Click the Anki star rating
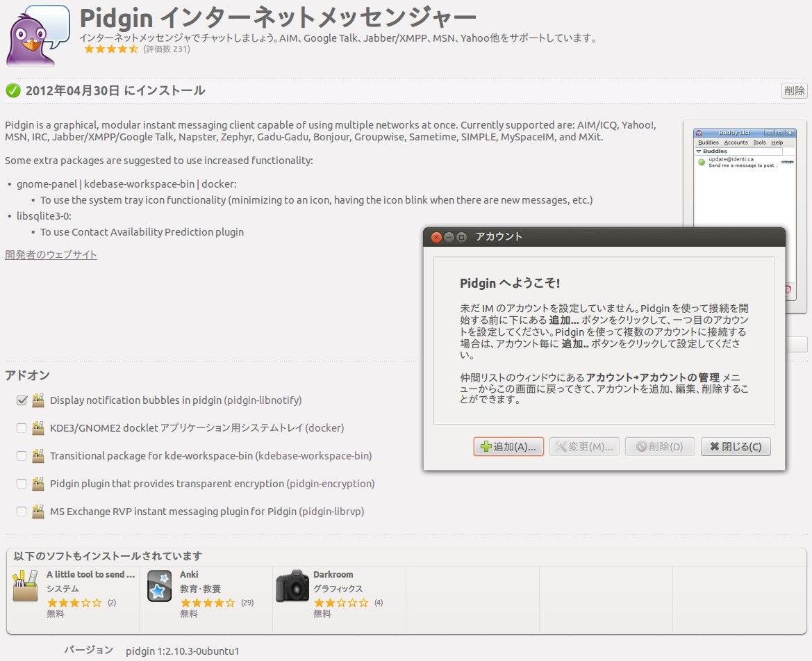The height and width of the screenshot is (661, 812). pyautogui.click(x=208, y=603)
